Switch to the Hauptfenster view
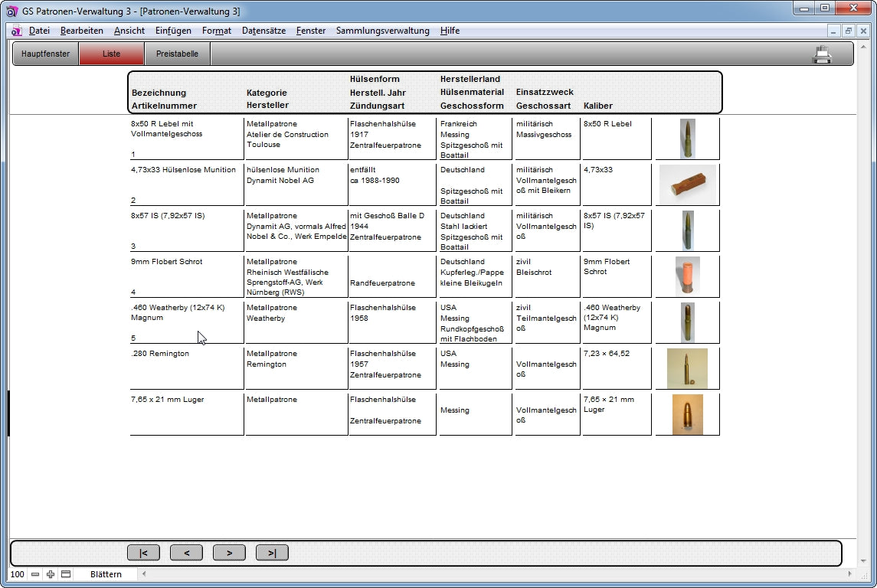 pos(46,54)
